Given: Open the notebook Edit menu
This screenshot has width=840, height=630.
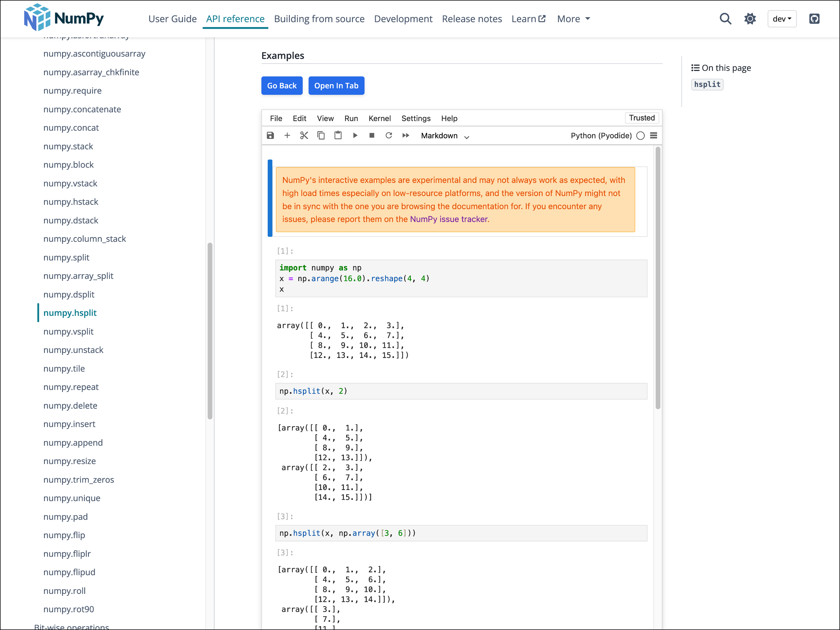Looking at the screenshot, I should [x=299, y=118].
